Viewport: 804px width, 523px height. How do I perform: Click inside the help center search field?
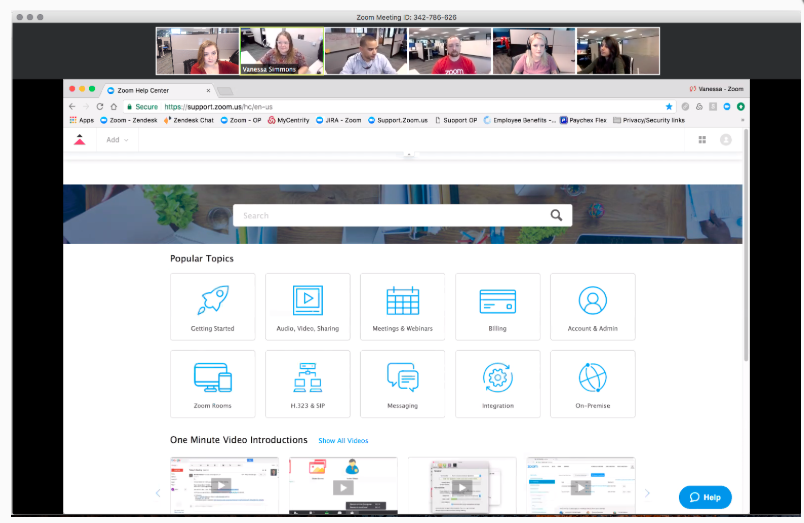(x=390, y=215)
